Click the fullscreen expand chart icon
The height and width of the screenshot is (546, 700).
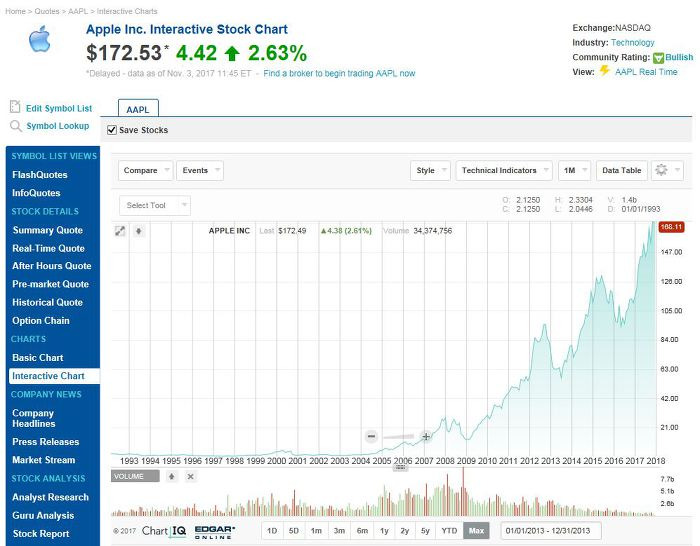(120, 231)
